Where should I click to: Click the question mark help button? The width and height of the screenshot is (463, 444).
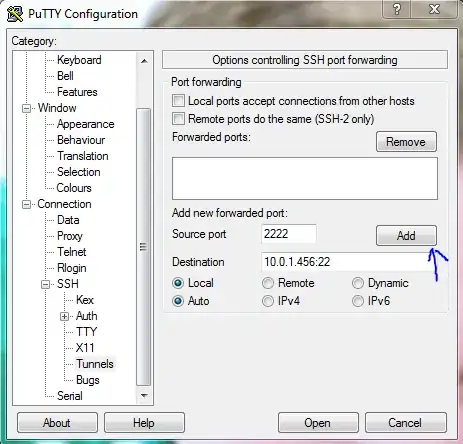397,9
